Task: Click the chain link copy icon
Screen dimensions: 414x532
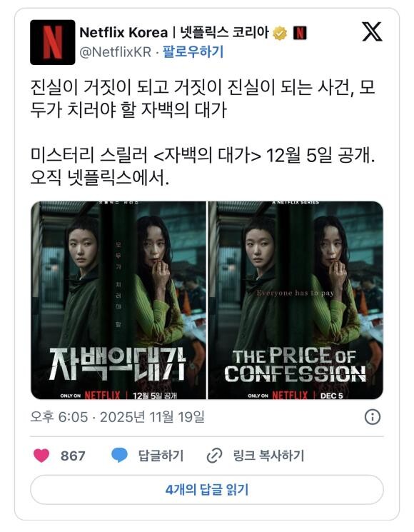Action: click(214, 456)
